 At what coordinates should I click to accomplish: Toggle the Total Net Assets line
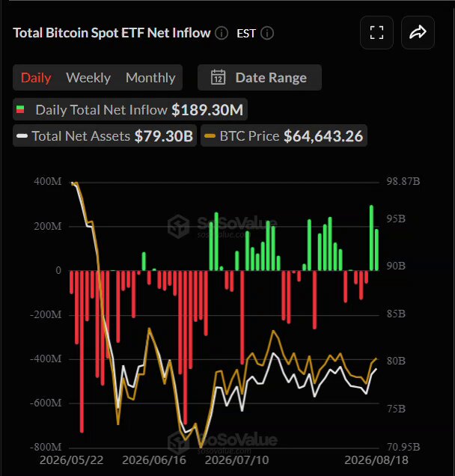(105, 135)
